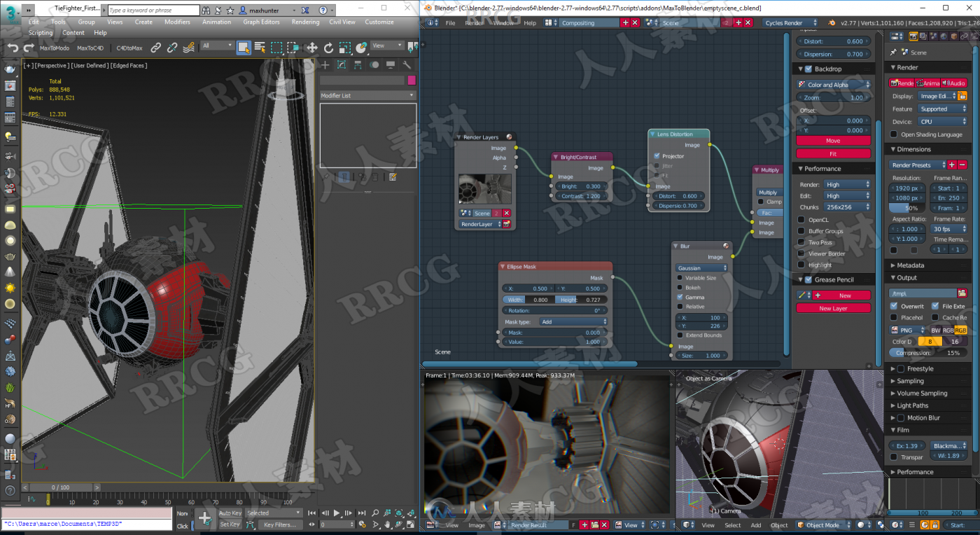
Task: Select the Move tool in 3ds Max
Action: (x=312, y=48)
